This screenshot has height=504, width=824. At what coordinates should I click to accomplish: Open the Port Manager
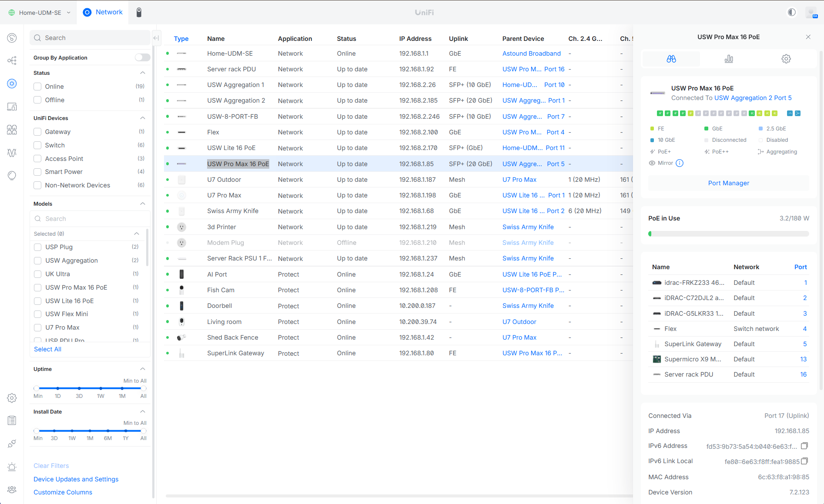[x=728, y=183]
